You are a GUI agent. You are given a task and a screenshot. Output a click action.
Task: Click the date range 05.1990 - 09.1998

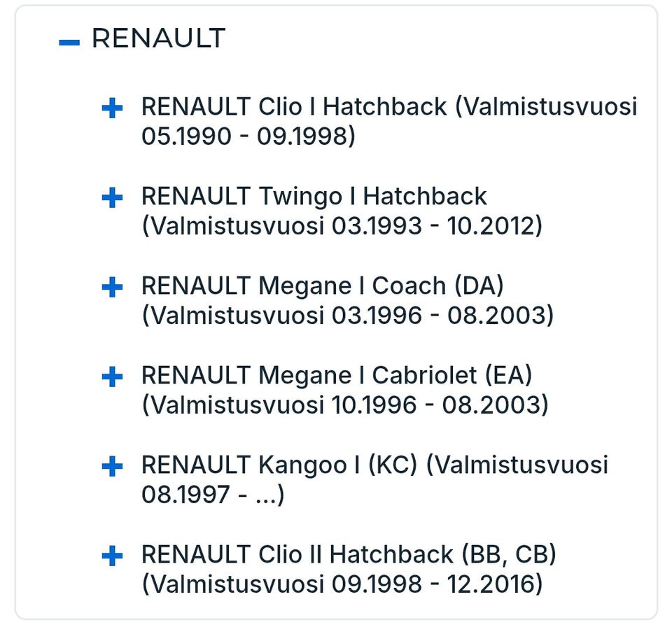(248, 136)
